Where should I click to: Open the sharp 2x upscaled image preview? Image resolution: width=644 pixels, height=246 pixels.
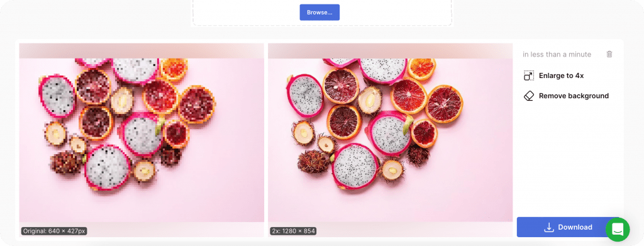(x=390, y=140)
